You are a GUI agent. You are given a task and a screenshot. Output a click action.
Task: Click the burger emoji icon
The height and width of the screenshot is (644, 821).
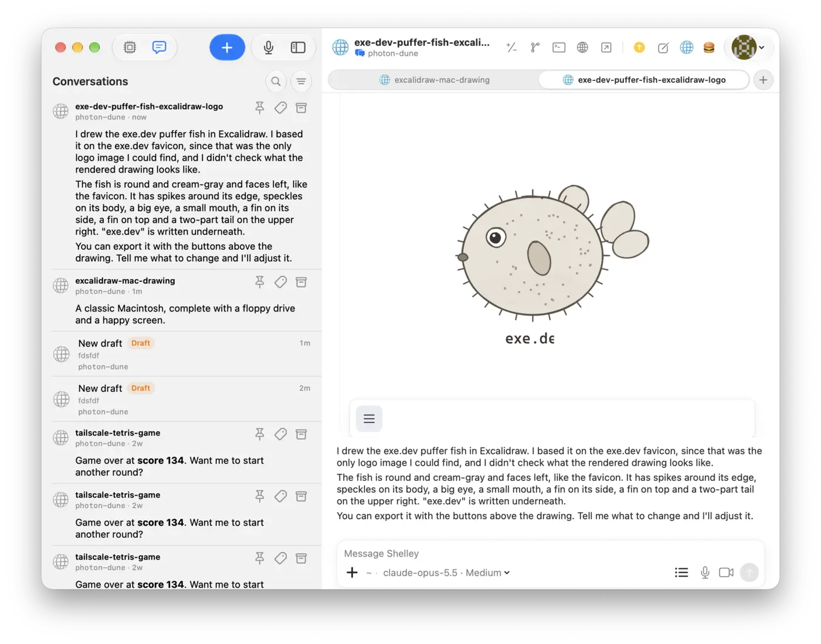709,48
